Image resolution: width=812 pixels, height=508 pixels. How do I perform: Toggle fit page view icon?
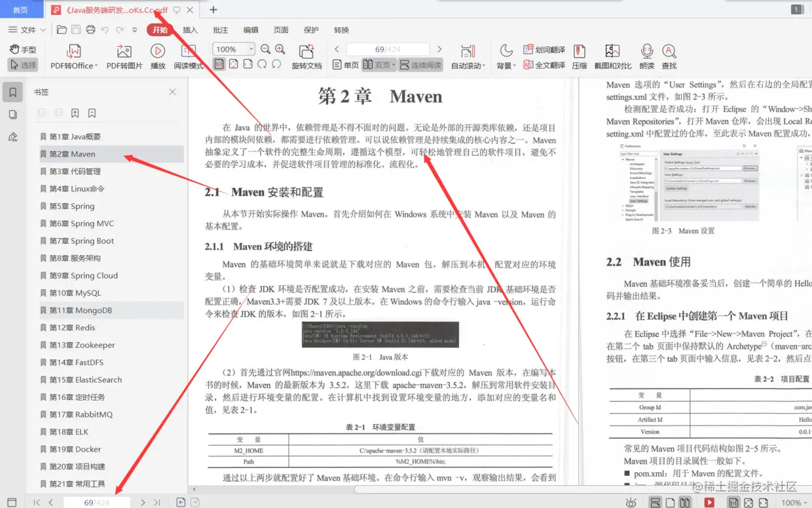[x=233, y=64]
